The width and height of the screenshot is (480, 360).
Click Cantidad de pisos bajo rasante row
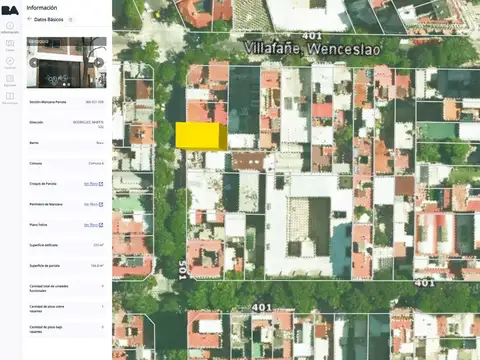pos(66,329)
